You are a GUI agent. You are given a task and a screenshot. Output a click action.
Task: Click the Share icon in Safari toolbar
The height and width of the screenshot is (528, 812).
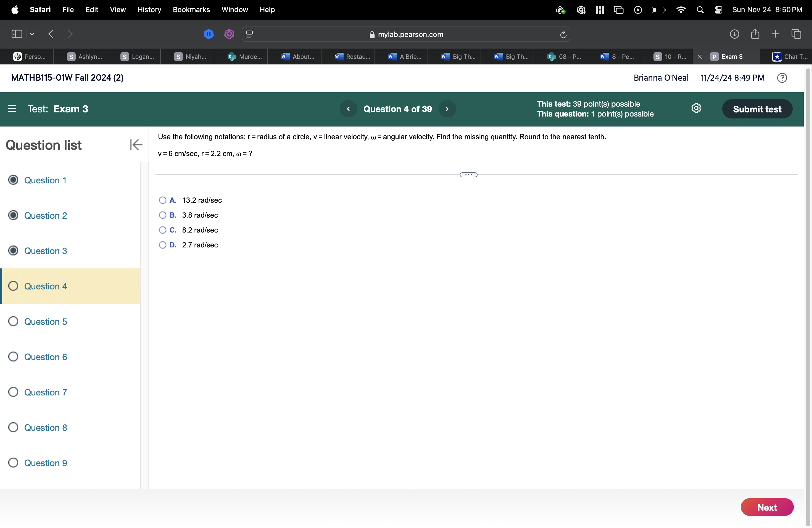755,34
